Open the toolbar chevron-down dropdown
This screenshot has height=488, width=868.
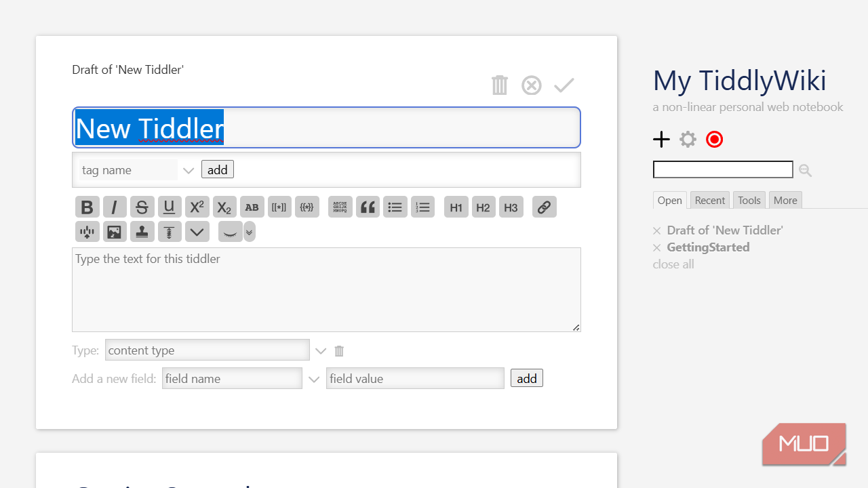197,232
